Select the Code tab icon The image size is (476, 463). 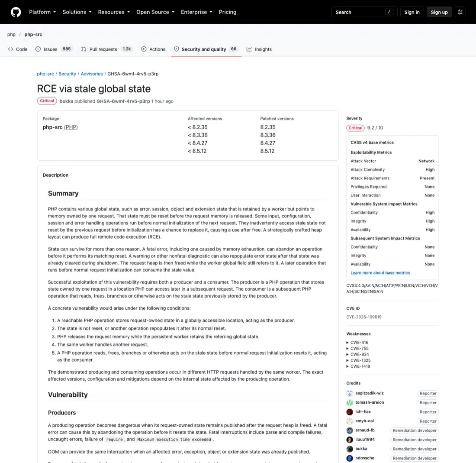tap(11, 49)
